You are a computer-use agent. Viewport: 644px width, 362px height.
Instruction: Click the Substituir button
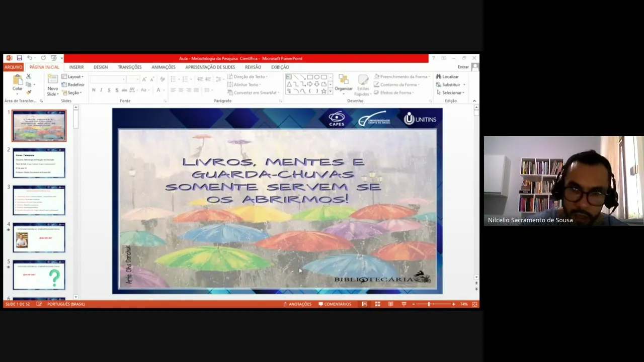click(x=450, y=84)
